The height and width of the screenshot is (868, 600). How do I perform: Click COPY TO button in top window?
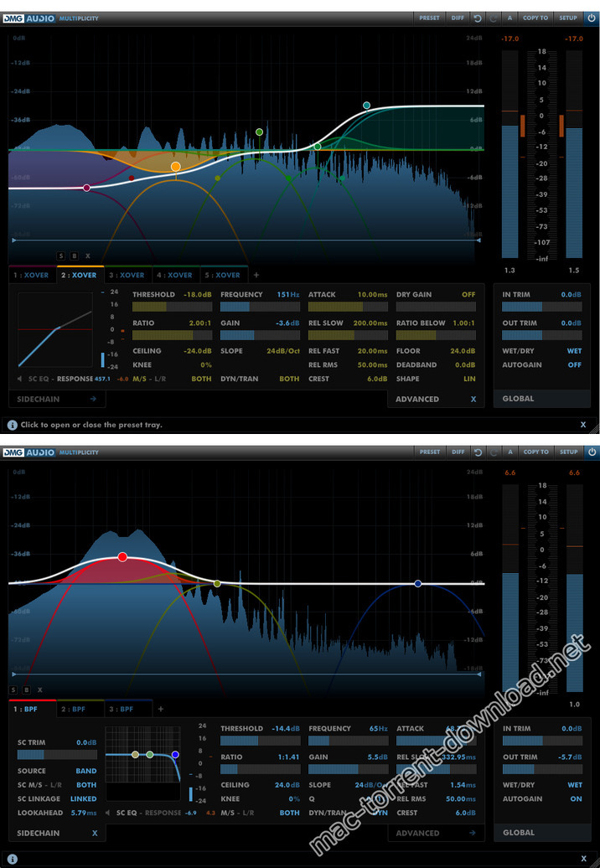pyautogui.click(x=535, y=18)
